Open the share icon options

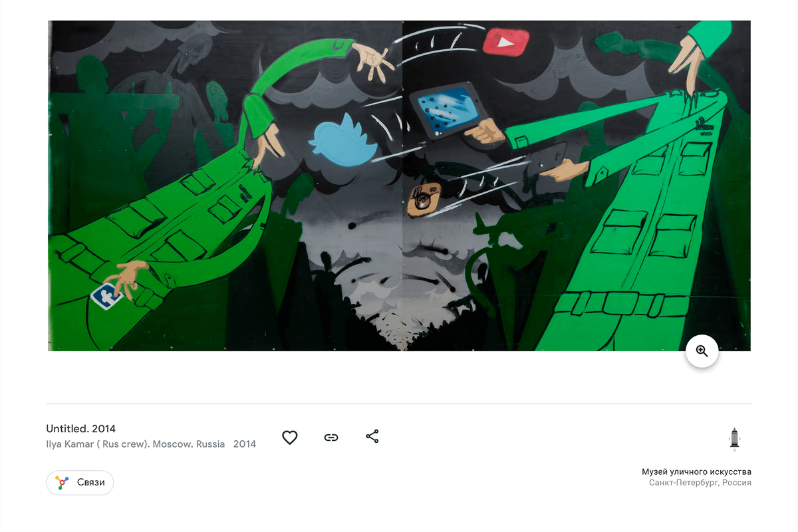[x=372, y=437]
